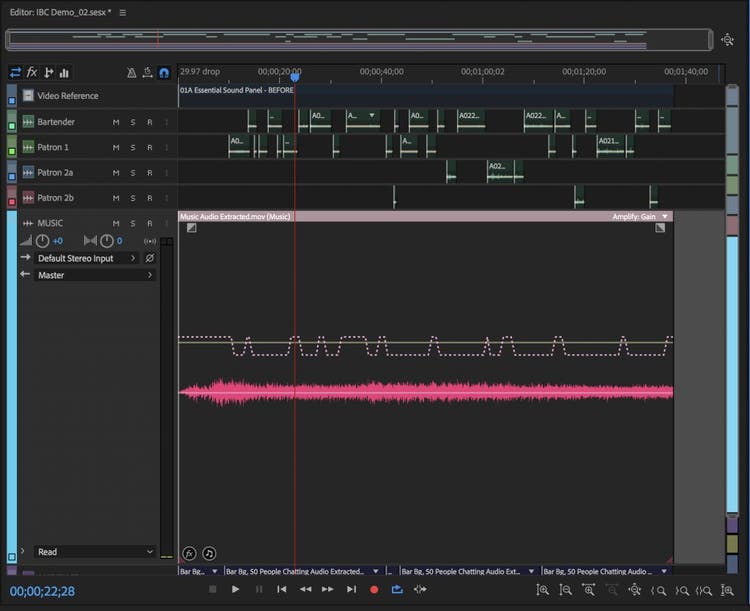This screenshot has width=750, height=611.
Task: Toggle the Loop Playback button
Action: click(397, 590)
